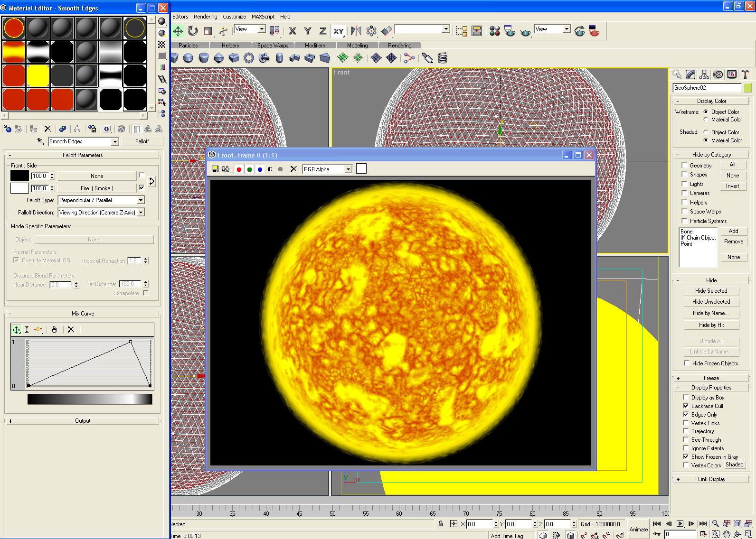Open the Falloff Type dropdown
The image size is (756, 539).
pos(141,200)
